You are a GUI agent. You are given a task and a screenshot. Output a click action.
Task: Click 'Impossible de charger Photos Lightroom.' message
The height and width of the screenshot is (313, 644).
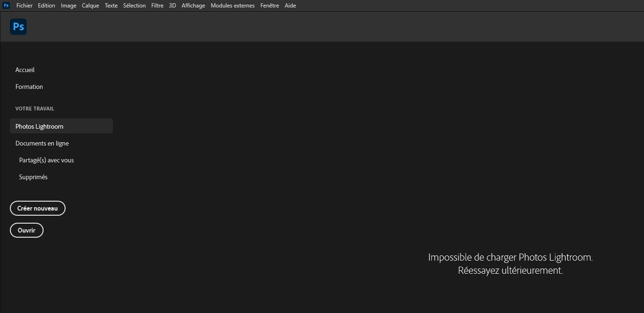pyautogui.click(x=511, y=257)
